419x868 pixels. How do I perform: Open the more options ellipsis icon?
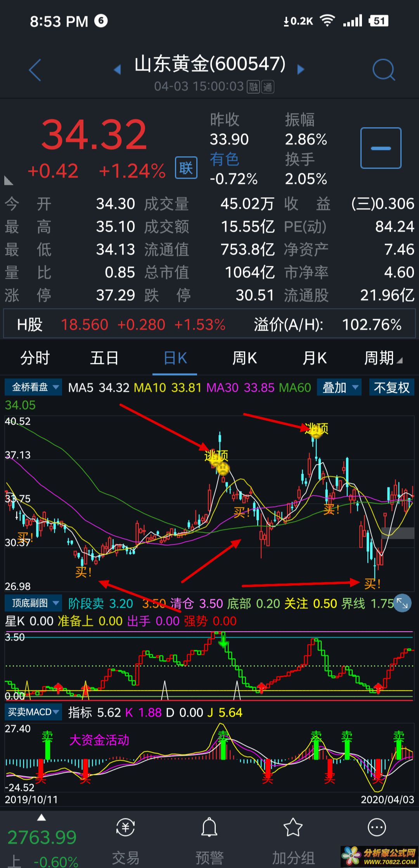point(376,828)
